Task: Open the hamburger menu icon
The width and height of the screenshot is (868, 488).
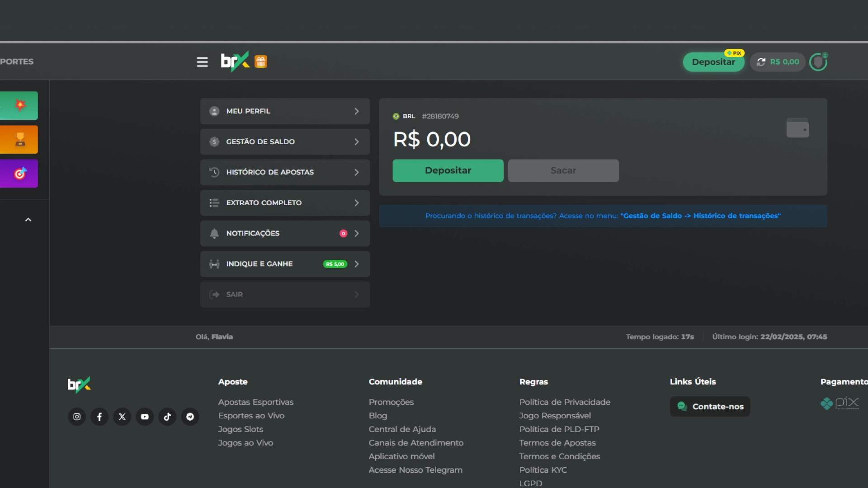Action: [202, 62]
